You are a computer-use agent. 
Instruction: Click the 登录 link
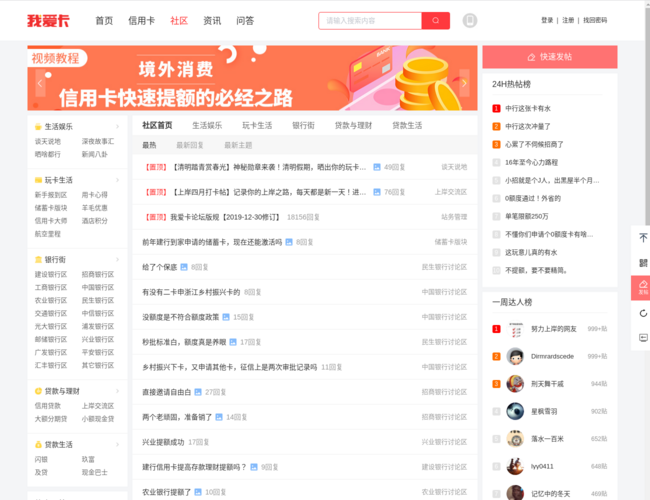547,20
